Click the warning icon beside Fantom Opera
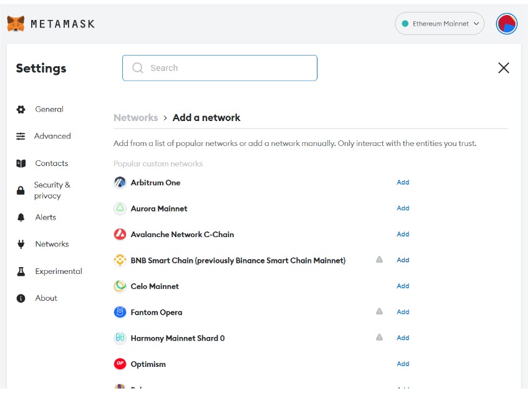 (x=379, y=311)
